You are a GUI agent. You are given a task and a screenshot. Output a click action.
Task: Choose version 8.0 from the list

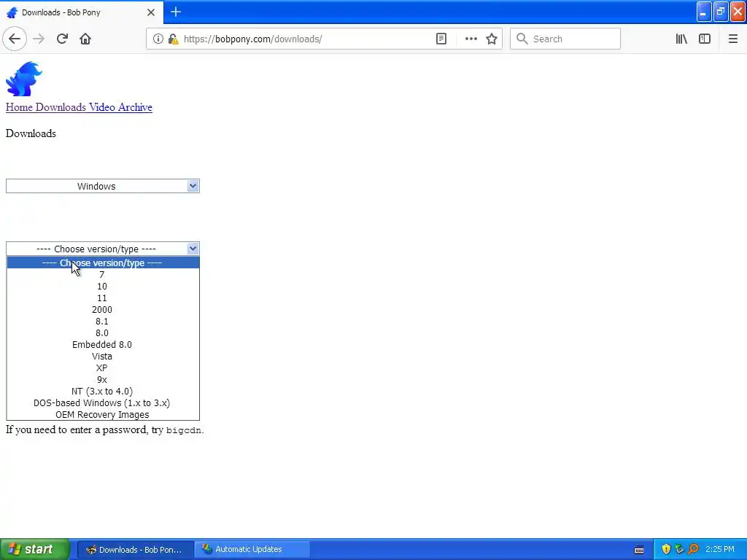tap(102, 332)
